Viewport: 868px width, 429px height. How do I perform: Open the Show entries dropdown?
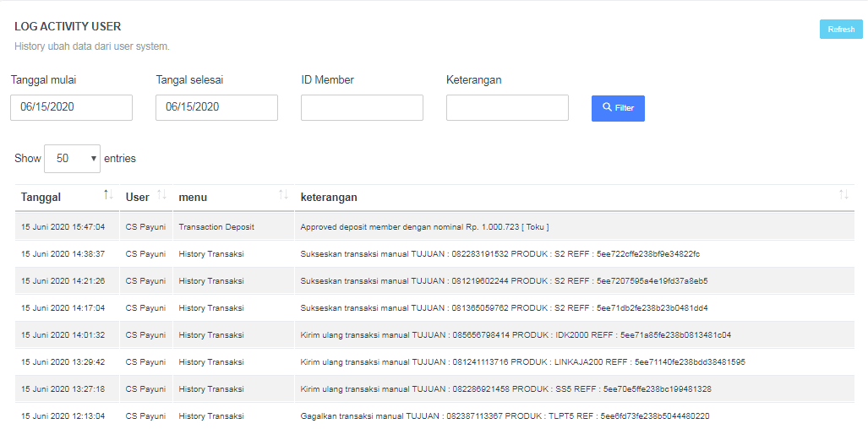click(x=72, y=158)
